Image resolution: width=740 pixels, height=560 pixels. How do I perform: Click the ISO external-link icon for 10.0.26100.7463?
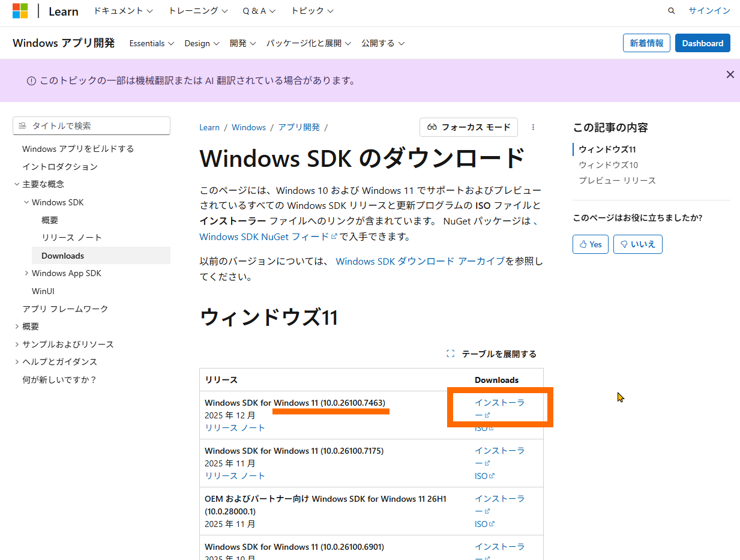tap(492, 427)
